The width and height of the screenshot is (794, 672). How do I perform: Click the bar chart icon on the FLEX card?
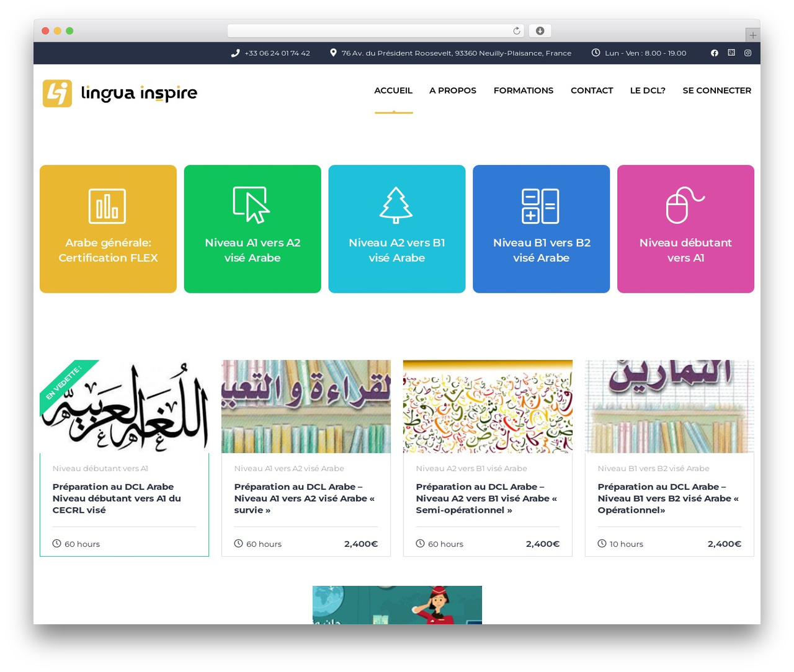107,206
